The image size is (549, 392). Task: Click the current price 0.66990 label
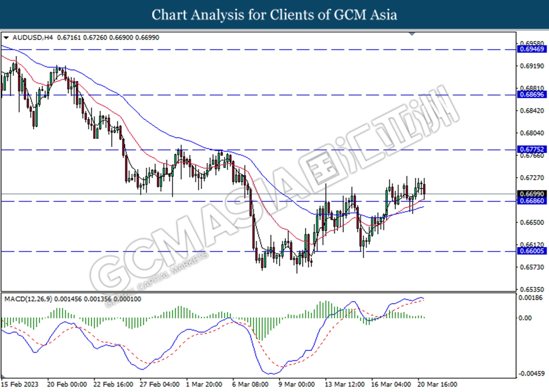coord(532,194)
